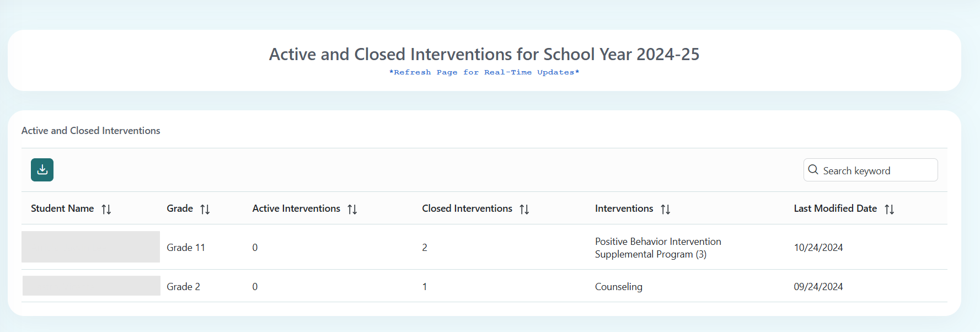The image size is (980, 332).
Task: Click the sort arrows beside Student Name
Action: 106,209
